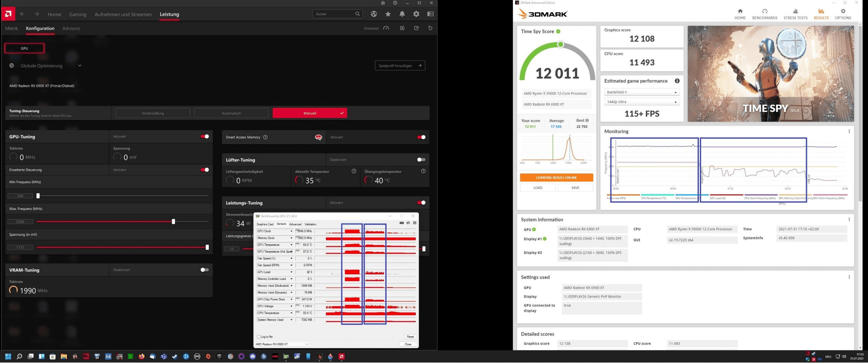Open Advanced tab in GPU-Z
The height and width of the screenshot is (363, 868).
pyautogui.click(x=295, y=224)
